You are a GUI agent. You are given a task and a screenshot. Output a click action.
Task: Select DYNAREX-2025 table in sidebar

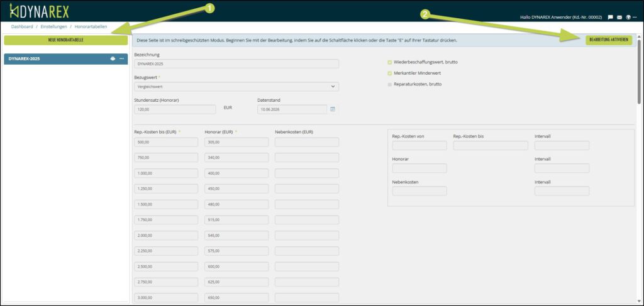(x=65, y=58)
